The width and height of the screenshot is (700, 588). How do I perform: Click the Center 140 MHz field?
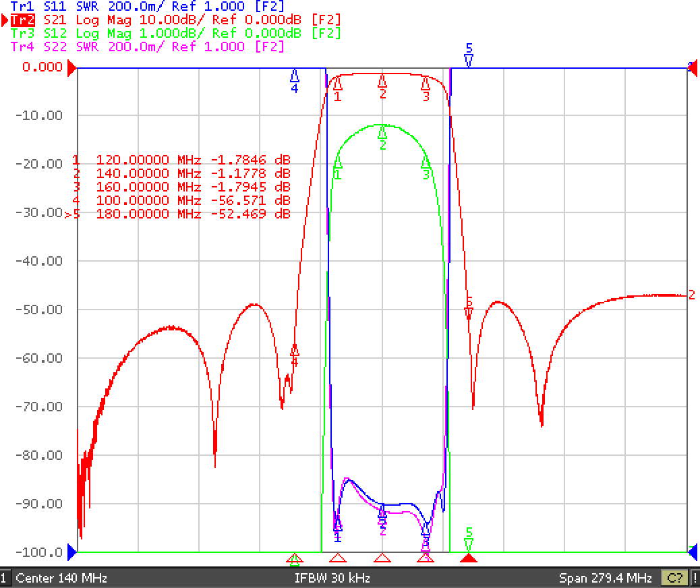pos(61,578)
